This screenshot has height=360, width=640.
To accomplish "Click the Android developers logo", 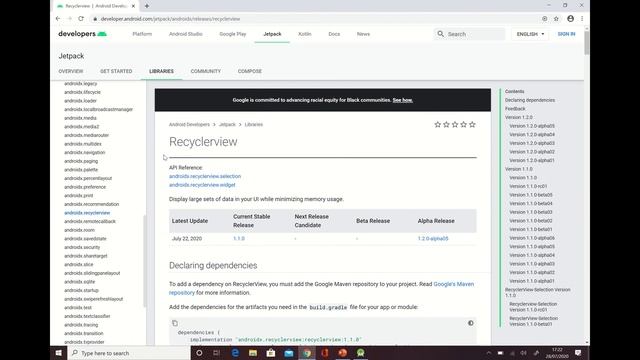I will tap(82, 34).
